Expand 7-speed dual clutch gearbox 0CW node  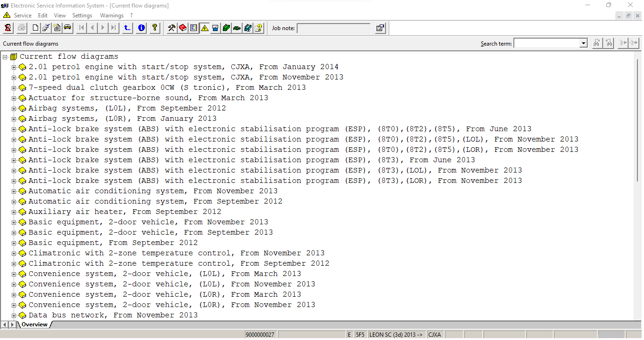point(14,88)
